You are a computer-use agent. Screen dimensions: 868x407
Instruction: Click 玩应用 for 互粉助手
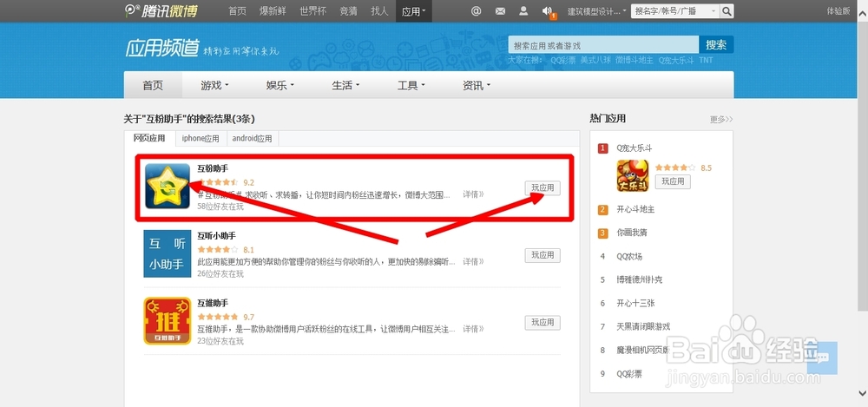[542, 187]
